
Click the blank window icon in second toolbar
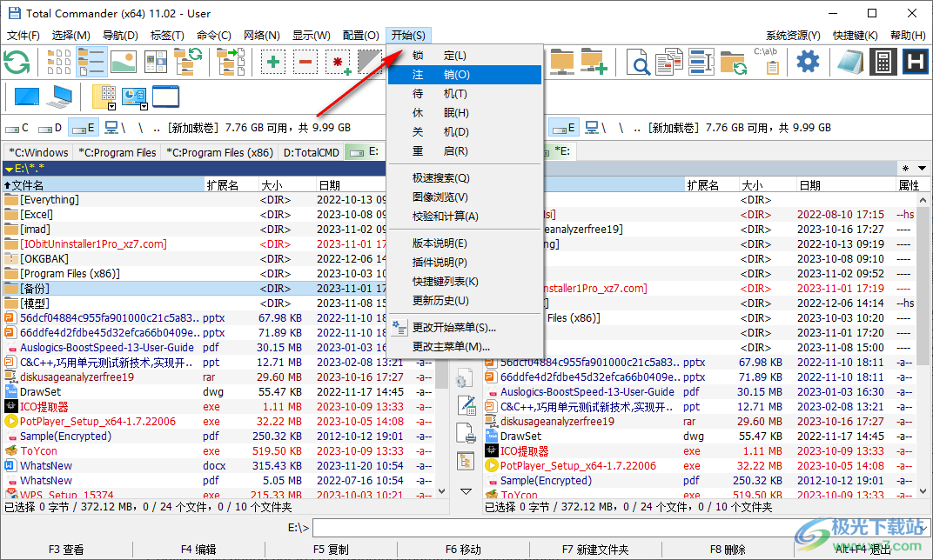(165, 97)
